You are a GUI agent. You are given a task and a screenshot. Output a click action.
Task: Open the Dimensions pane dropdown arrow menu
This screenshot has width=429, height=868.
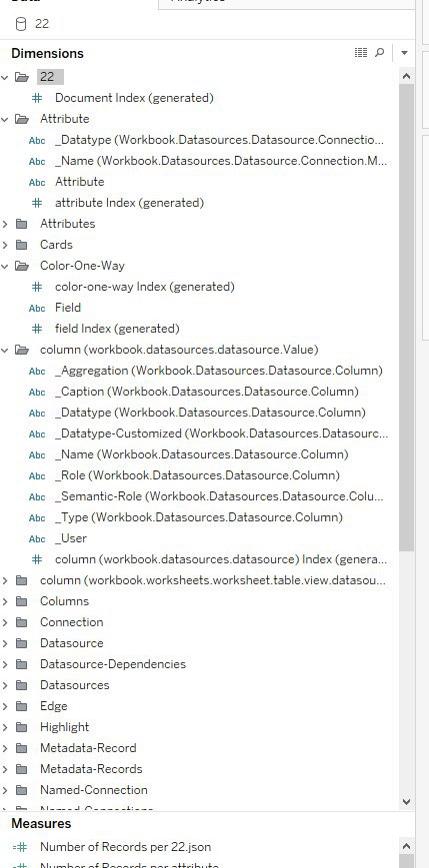(404, 53)
